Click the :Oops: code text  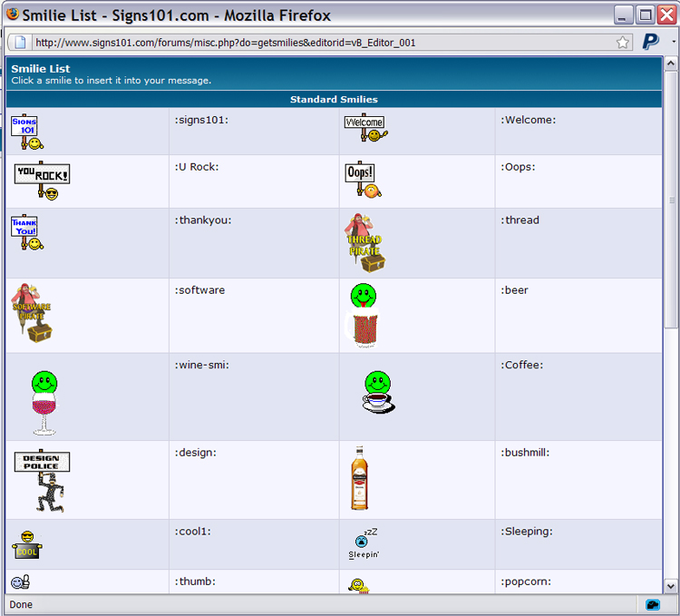519,167
